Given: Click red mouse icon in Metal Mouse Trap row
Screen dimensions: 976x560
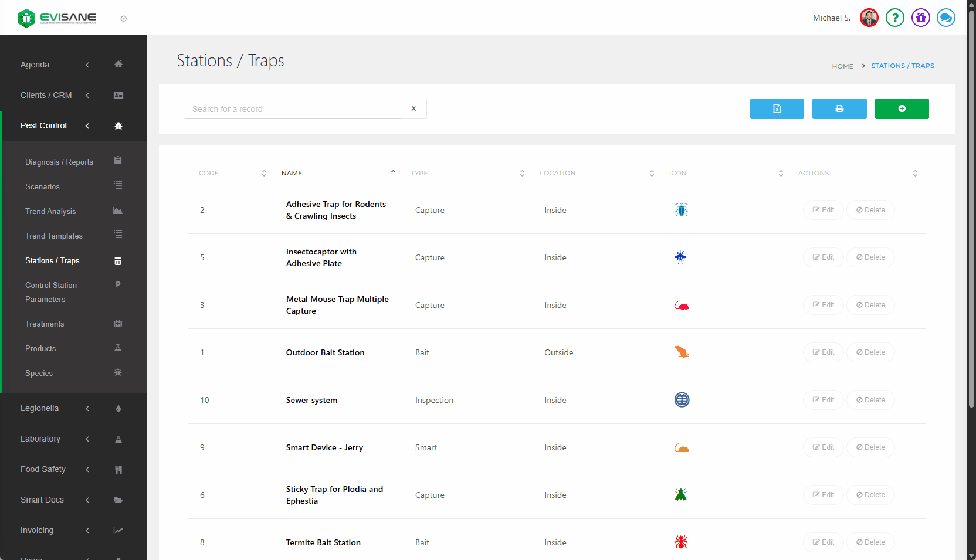Looking at the screenshot, I should coord(682,306).
